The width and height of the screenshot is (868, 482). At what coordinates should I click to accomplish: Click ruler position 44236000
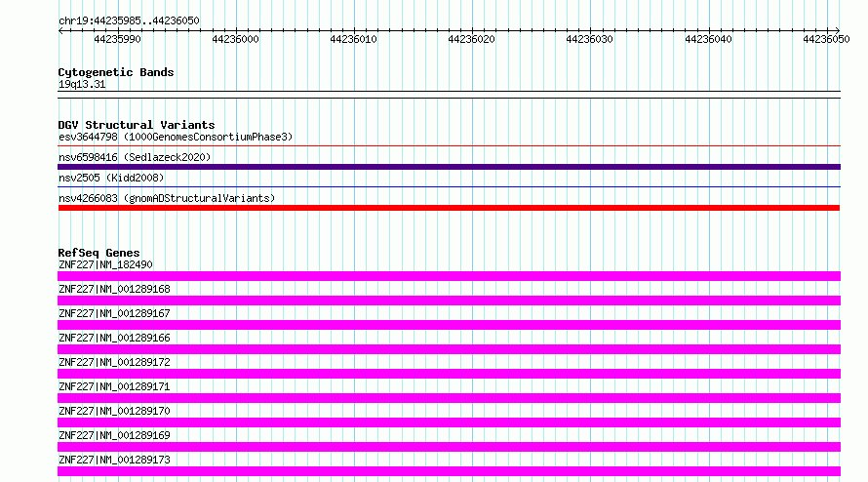click(x=235, y=39)
